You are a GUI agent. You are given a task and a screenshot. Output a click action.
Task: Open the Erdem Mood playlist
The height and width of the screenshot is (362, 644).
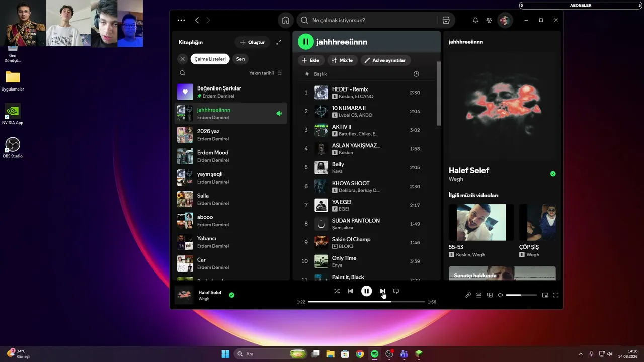(x=231, y=156)
